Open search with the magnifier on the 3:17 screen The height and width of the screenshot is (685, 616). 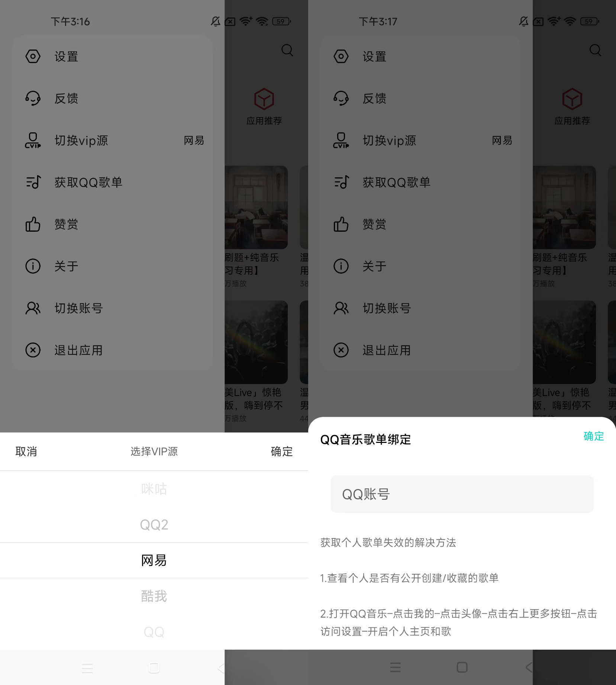point(595,50)
